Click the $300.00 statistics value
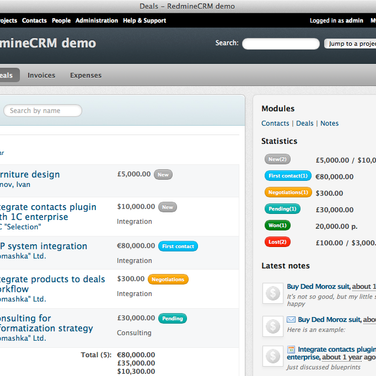The width and height of the screenshot is (376, 376). click(329, 193)
